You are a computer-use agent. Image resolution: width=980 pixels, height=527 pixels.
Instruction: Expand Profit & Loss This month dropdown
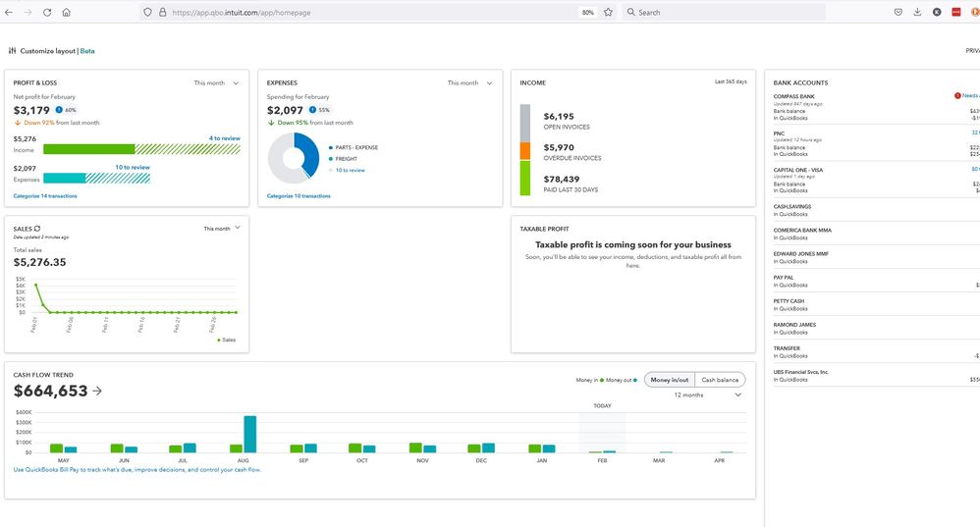pos(216,83)
